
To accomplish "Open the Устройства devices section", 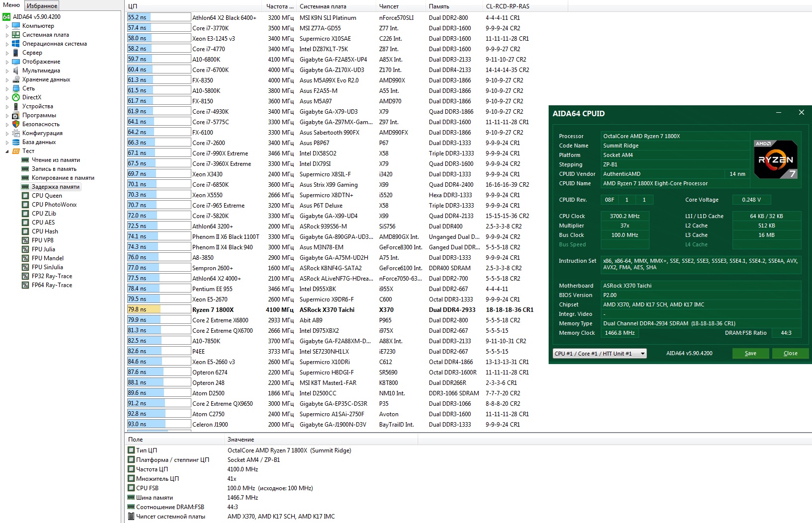I will click(x=37, y=106).
